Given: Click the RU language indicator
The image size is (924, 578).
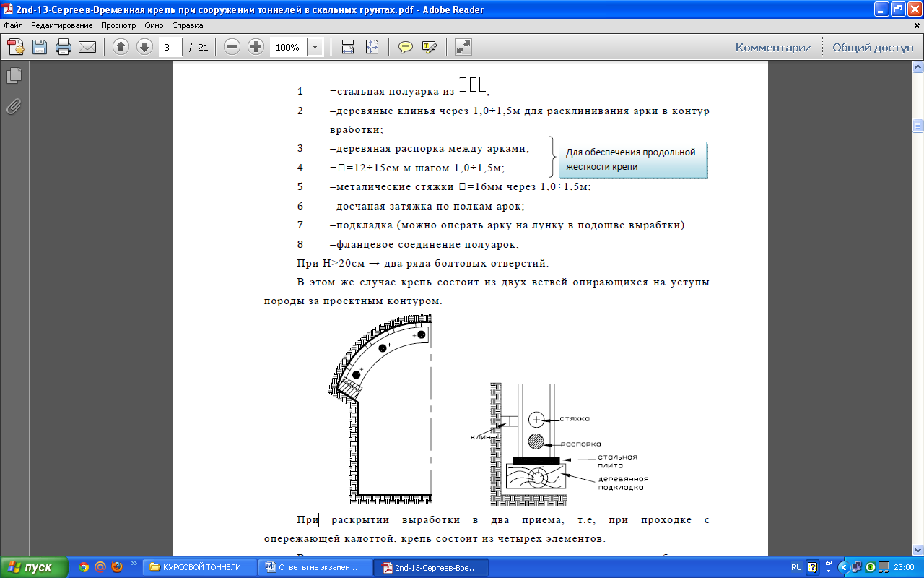Looking at the screenshot, I should (796, 567).
